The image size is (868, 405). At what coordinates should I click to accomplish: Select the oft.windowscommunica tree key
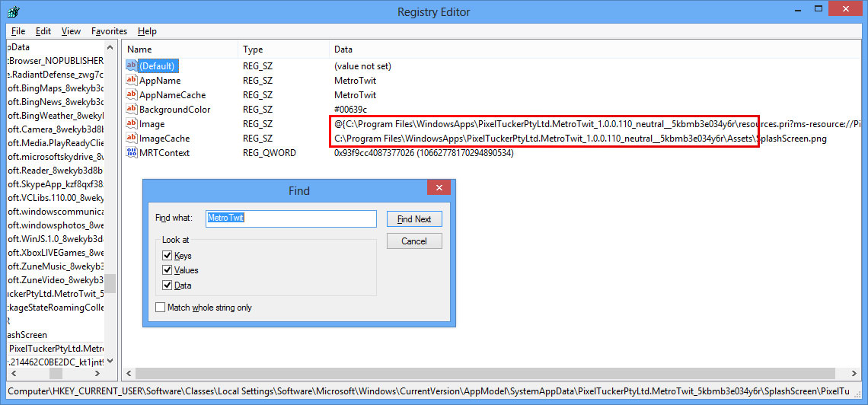coord(56,212)
